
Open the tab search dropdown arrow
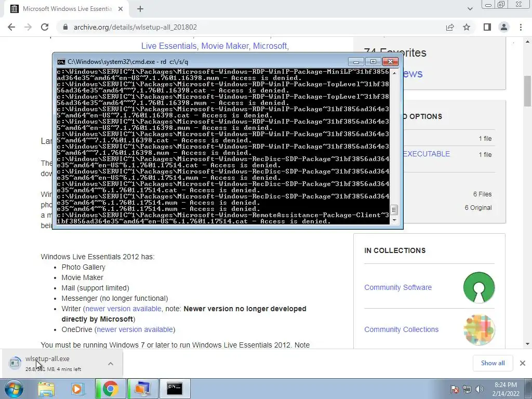pos(470,9)
